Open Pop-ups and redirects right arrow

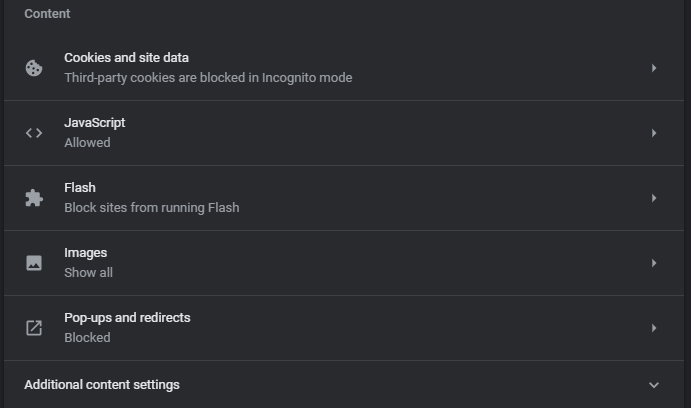pos(654,328)
